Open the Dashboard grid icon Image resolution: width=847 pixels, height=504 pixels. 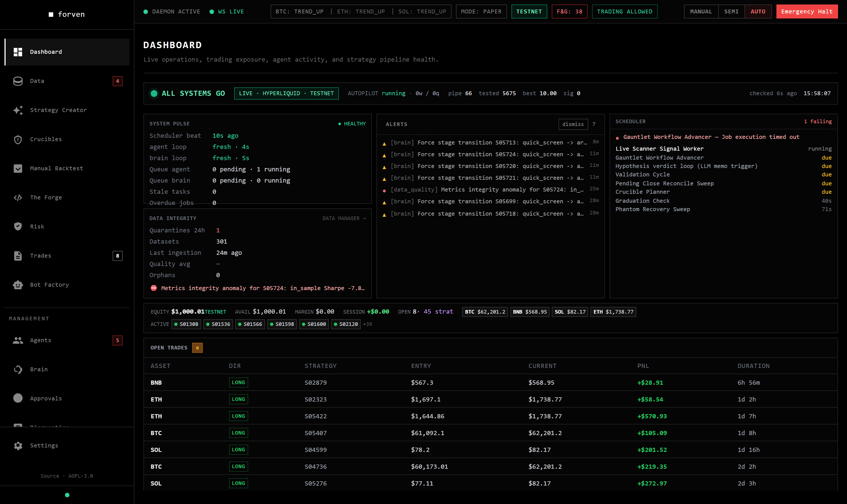[18, 52]
